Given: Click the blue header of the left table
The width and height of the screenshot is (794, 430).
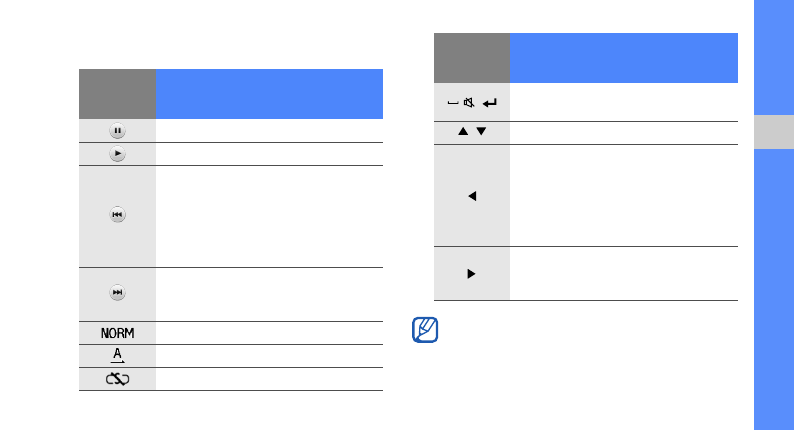Looking at the screenshot, I should point(269,93).
